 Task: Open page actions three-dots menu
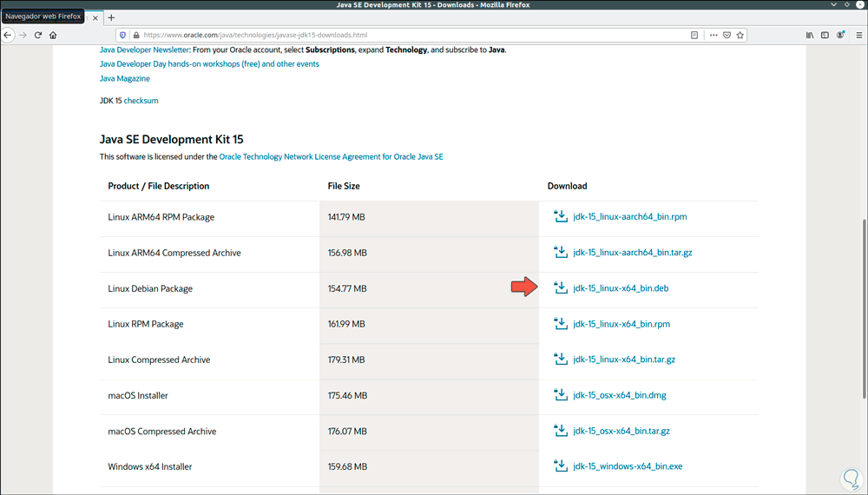coord(713,35)
